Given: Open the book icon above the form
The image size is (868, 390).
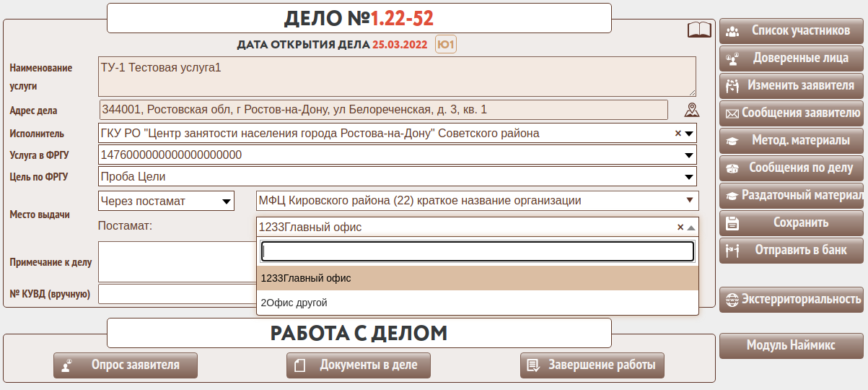Looking at the screenshot, I should 698,30.
